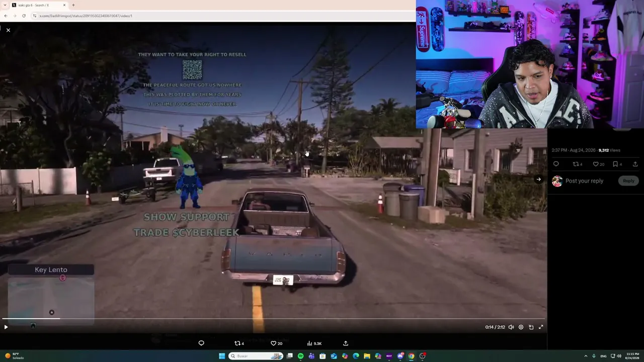Click the taskbar search box
644x362 pixels.
pyautogui.click(x=256, y=356)
